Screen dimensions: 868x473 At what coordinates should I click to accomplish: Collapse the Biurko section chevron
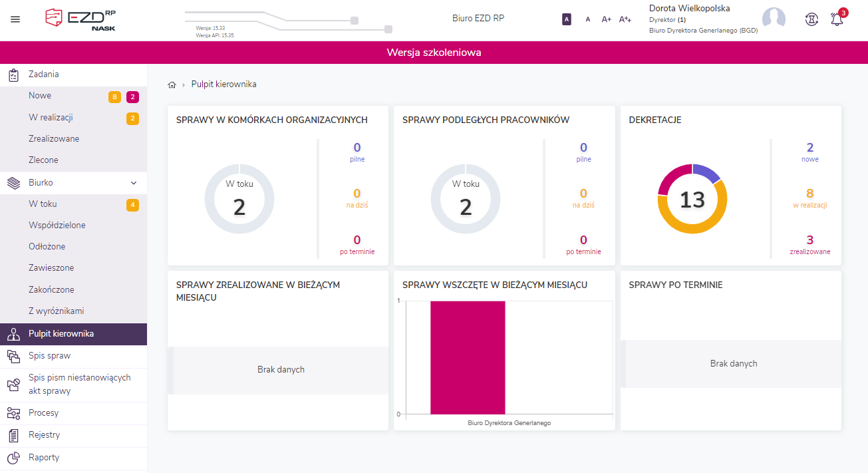(134, 183)
